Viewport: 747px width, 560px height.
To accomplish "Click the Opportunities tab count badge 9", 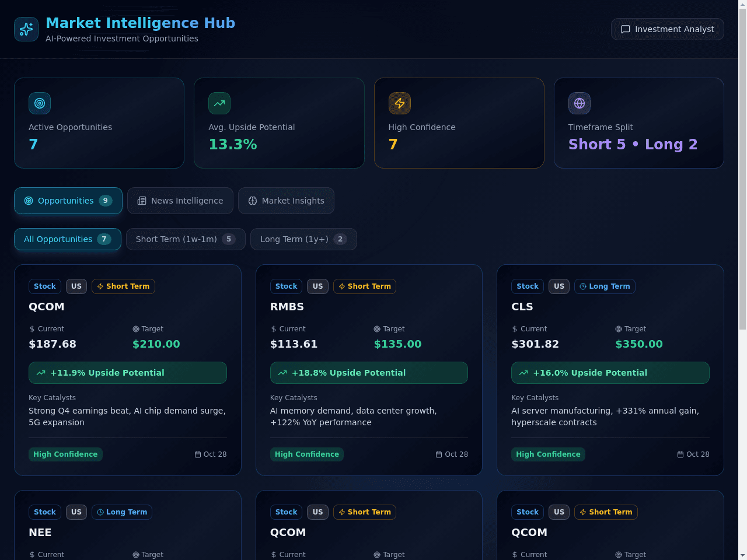I will [106, 201].
